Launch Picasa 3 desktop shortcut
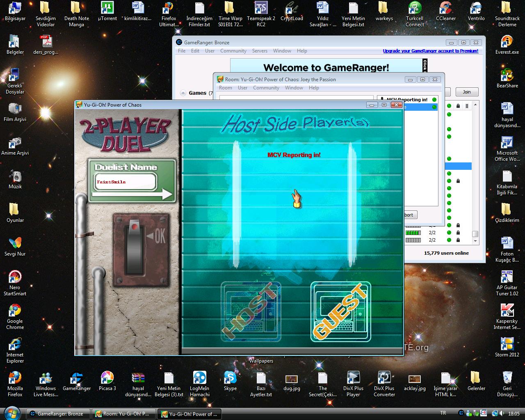This screenshot has width=525, height=420. coord(107,381)
